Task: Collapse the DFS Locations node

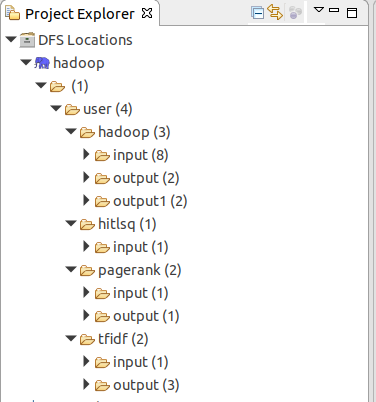Action: (x=11, y=39)
